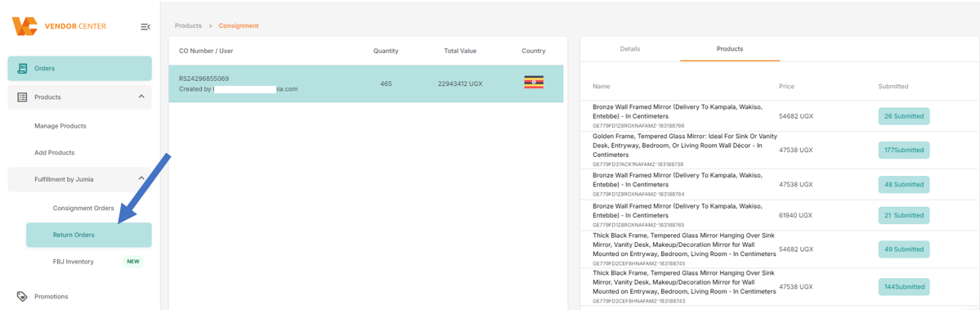The width and height of the screenshot is (980, 310).
Task: Open the Fulfillment by Jumia section
Action: tap(79, 179)
